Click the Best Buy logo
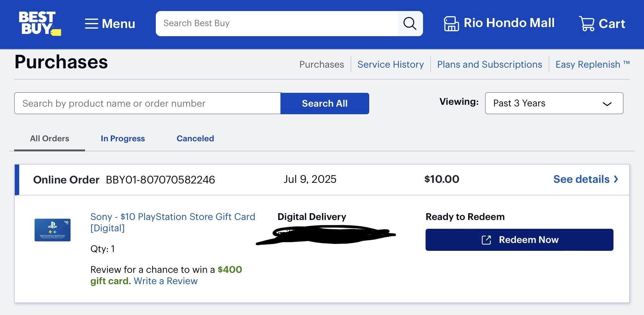 click(39, 23)
